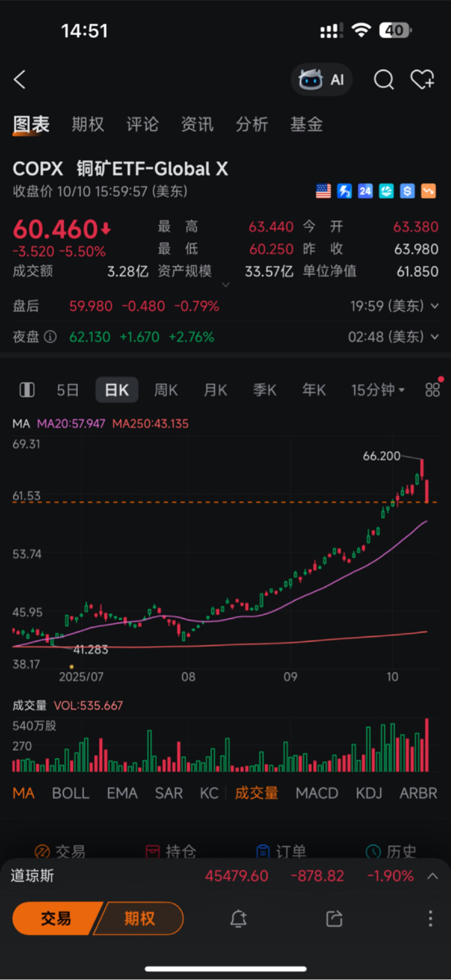This screenshot has height=980, width=451.
Task: Tap the back arrow icon
Action: tap(20, 79)
